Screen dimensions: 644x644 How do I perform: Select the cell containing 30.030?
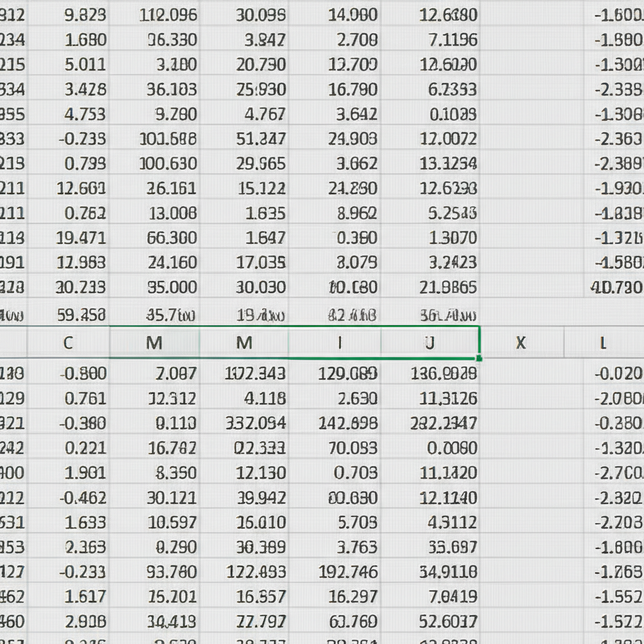(x=244, y=287)
